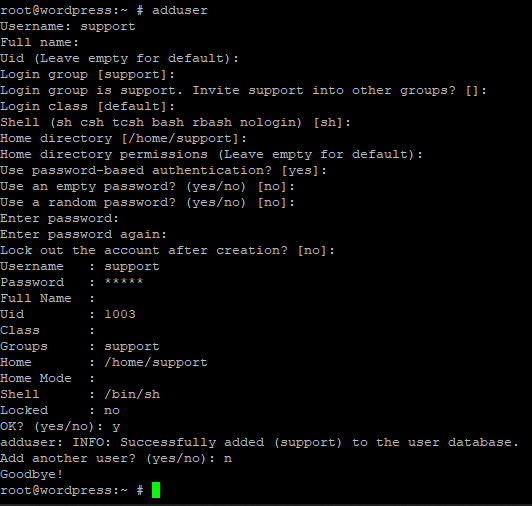Click 'Invite support into other groups?' text
The width and height of the screenshot is (532, 506).
pos(324,91)
